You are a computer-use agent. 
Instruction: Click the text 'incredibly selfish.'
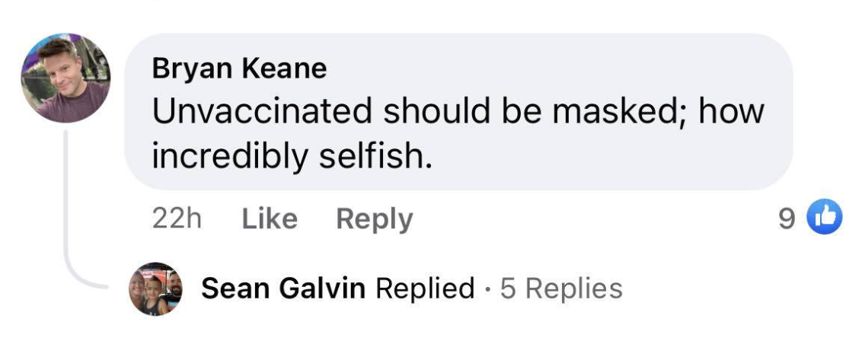[x=292, y=156]
